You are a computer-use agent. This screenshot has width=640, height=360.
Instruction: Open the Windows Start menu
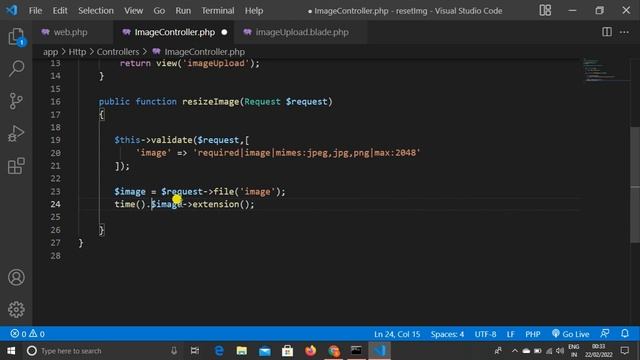coord(11,351)
